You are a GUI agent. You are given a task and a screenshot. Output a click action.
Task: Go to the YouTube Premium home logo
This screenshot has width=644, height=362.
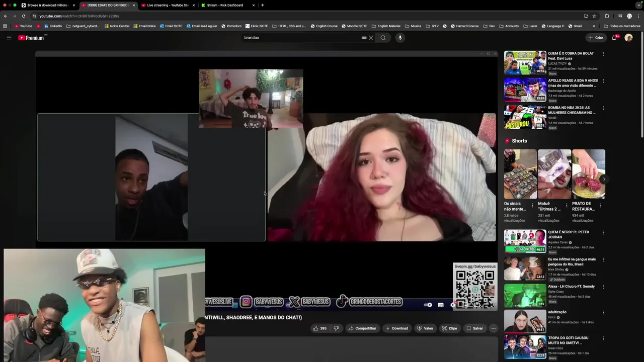pos(31,38)
